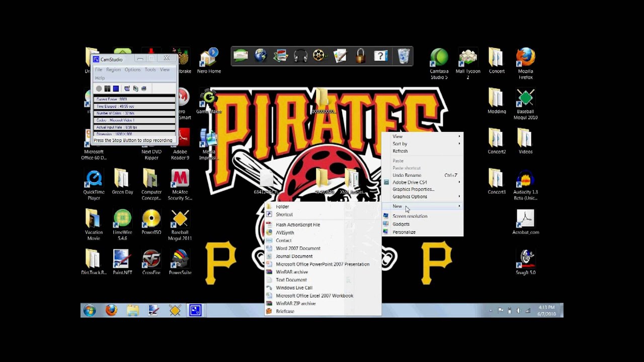Click the padlock icon in the dock

tap(360, 56)
